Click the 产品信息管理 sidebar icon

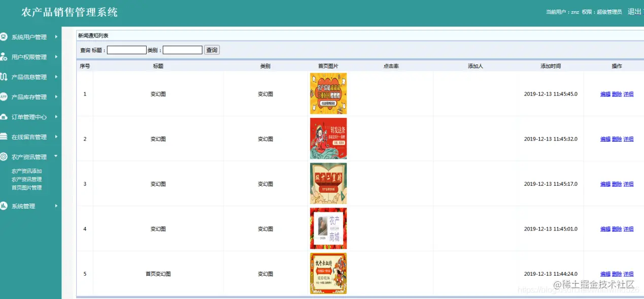pos(4,77)
